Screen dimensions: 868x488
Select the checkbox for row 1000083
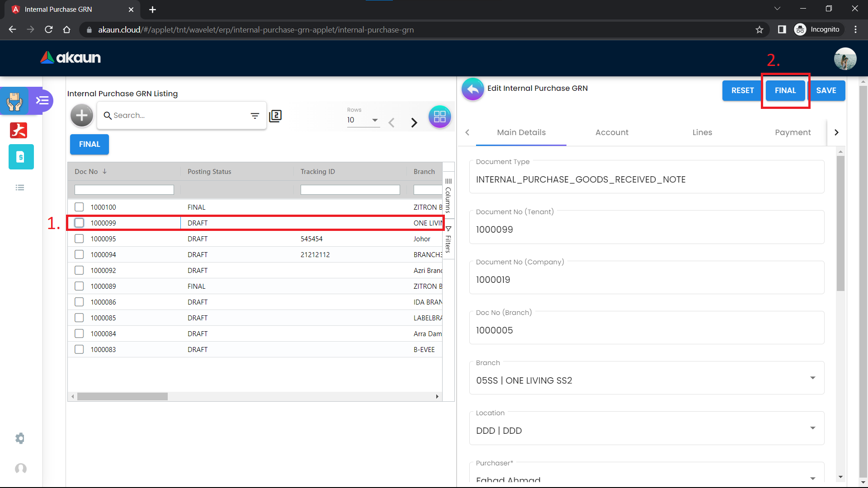pos(79,349)
